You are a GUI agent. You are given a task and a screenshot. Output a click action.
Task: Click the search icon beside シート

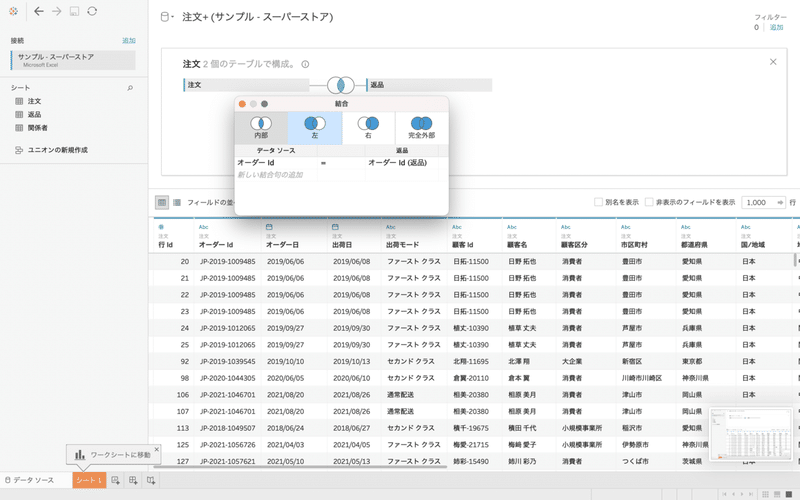tap(130, 88)
